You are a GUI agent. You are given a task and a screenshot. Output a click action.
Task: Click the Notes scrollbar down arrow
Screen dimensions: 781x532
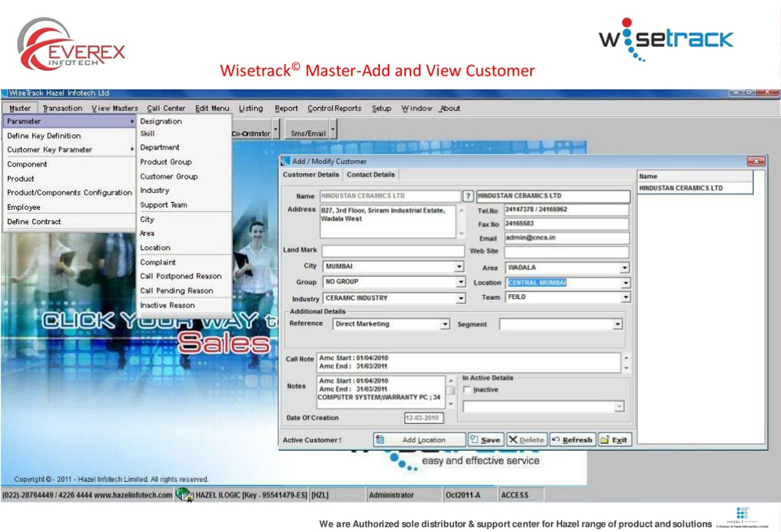[451, 404]
